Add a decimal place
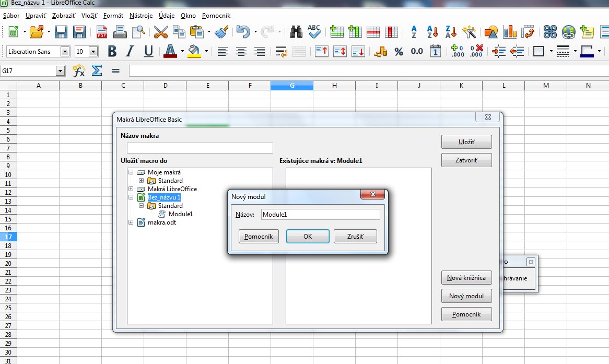 coord(458,51)
